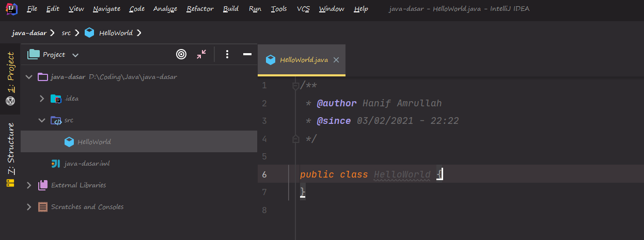644x240 pixels.
Task: Click the closing brace on line 7
Action: 303,192
